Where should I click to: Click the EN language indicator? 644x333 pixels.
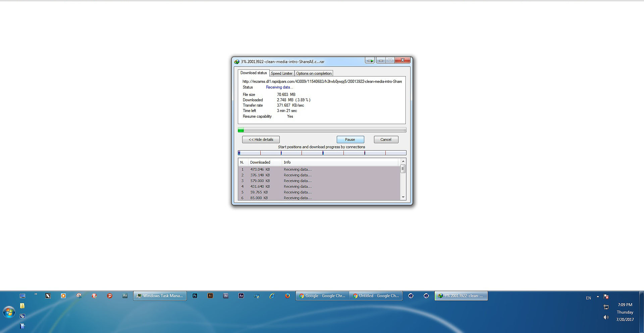point(588,298)
